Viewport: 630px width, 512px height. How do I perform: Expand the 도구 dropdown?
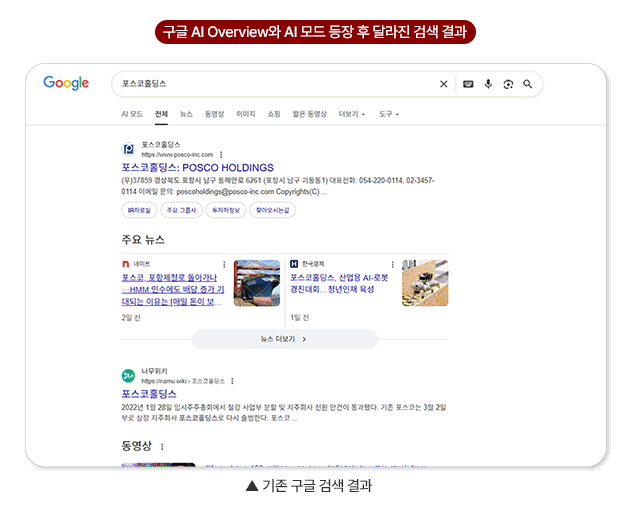pos(389,114)
